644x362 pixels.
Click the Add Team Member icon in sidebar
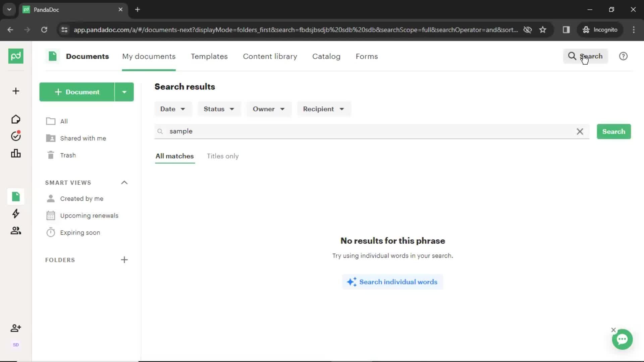tap(15, 328)
